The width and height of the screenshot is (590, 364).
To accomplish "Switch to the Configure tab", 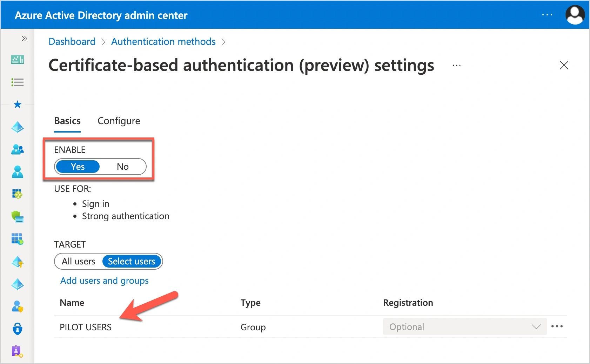I will coord(119,121).
